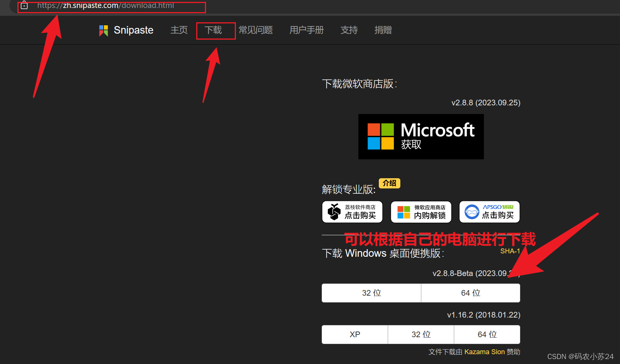Viewport: 620px width, 364px height.
Task: Open the 下载 download page
Action: point(213,30)
